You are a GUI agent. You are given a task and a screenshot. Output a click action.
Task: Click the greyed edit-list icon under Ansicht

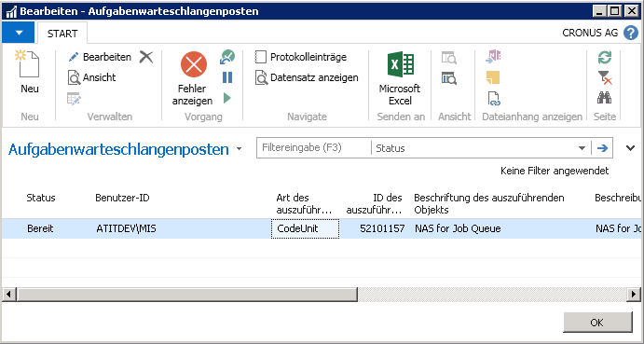[75, 99]
